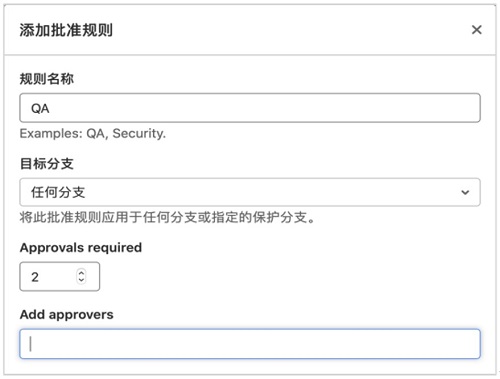Screen dimensions: 500x379
Task: Click empty header area beside dialog title
Action: point(290,30)
